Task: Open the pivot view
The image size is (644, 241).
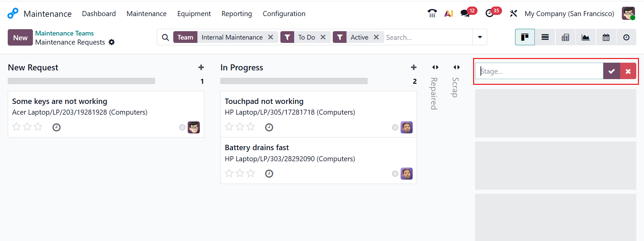Action: 565,37
